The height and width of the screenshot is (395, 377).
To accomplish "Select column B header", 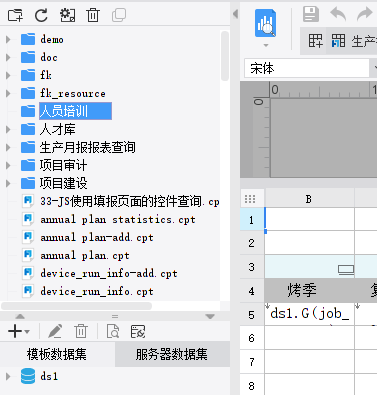I will pyautogui.click(x=309, y=199).
